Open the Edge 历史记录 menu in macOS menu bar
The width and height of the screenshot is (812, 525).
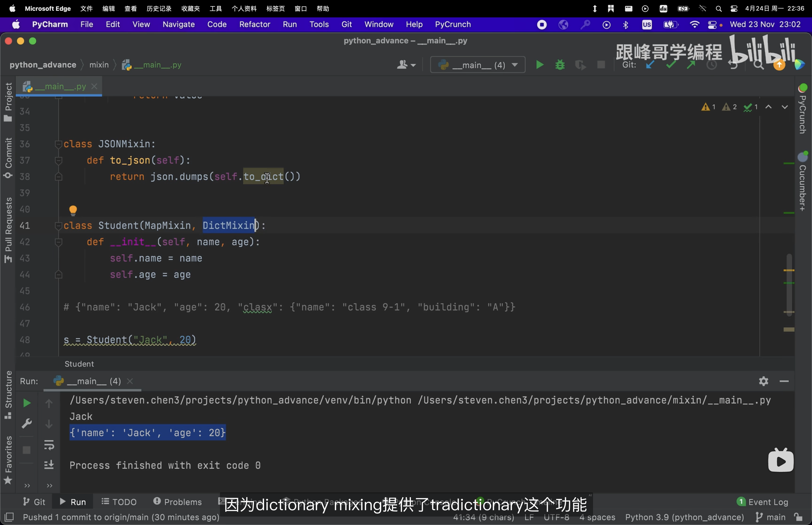[159, 8]
